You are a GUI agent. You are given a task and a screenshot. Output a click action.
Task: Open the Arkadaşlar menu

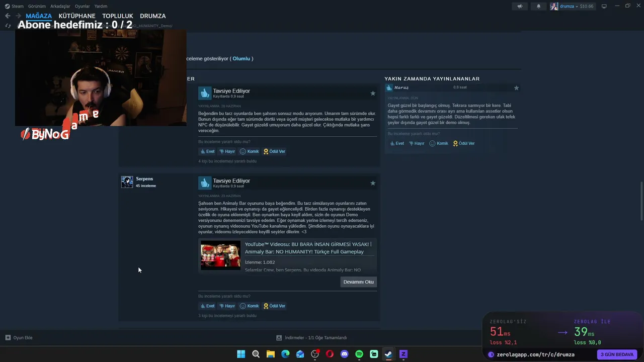pos(60,6)
